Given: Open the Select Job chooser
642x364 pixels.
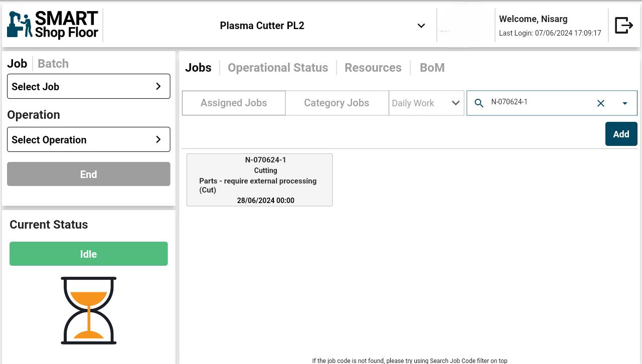Looking at the screenshot, I should (x=89, y=86).
